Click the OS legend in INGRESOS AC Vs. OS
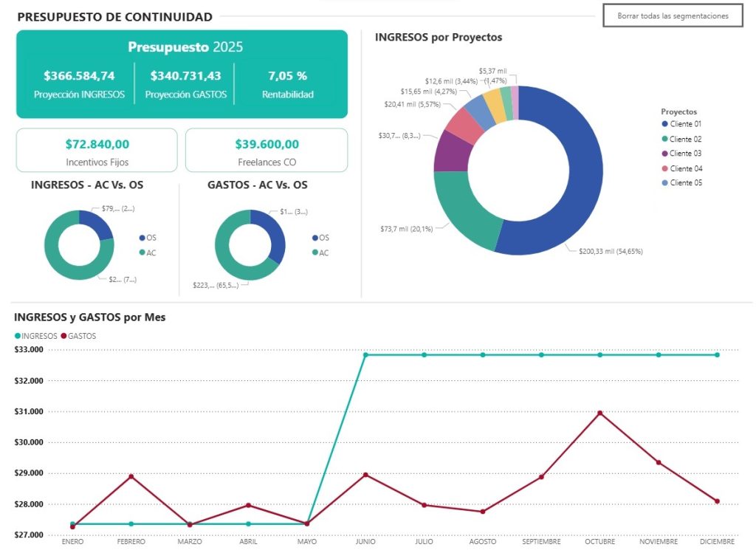This screenshot has height=553, width=756. pos(146,238)
